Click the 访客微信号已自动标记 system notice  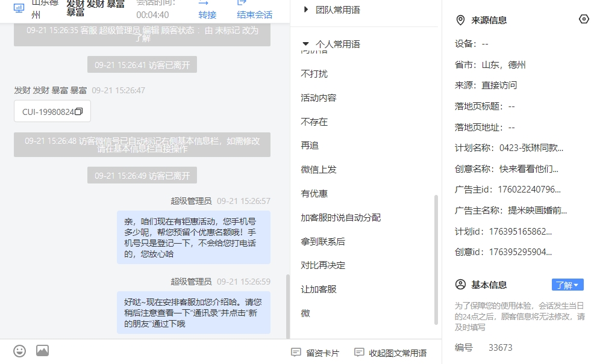[142, 144]
